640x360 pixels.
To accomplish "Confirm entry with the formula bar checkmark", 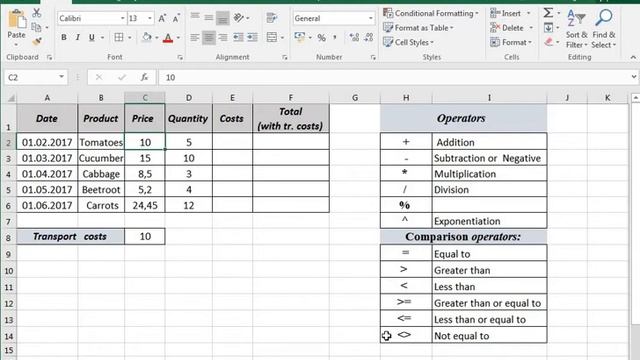I will click(x=122, y=77).
